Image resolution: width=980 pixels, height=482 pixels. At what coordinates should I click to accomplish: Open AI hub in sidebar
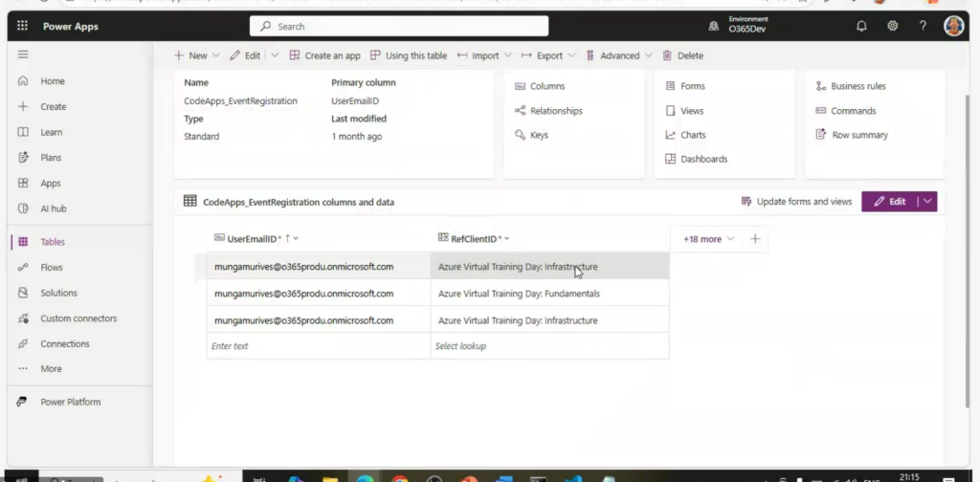pos(53,208)
